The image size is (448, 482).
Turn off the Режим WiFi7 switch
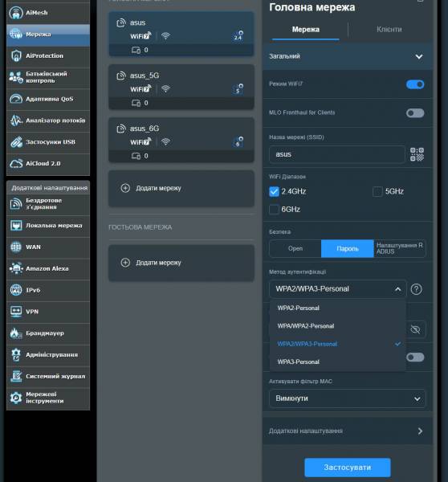415,84
